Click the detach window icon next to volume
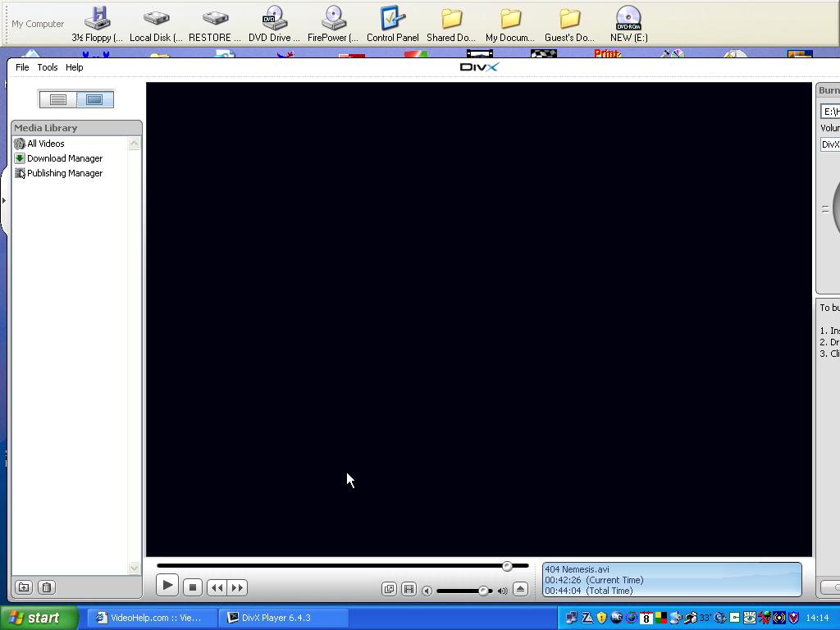This screenshot has width=840, height=630. pyautogui.click(x=389, y=589)
